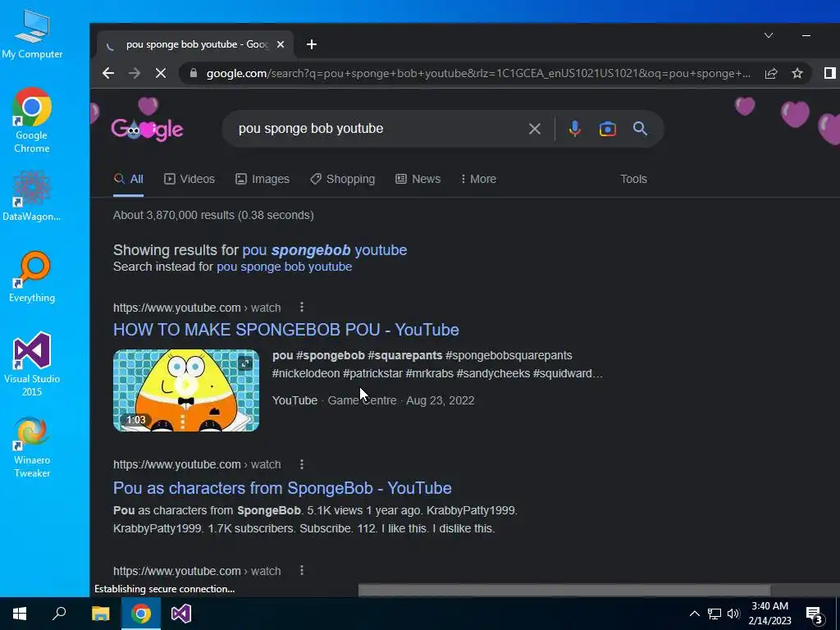Open the Windows Start menu

point(20,614)
